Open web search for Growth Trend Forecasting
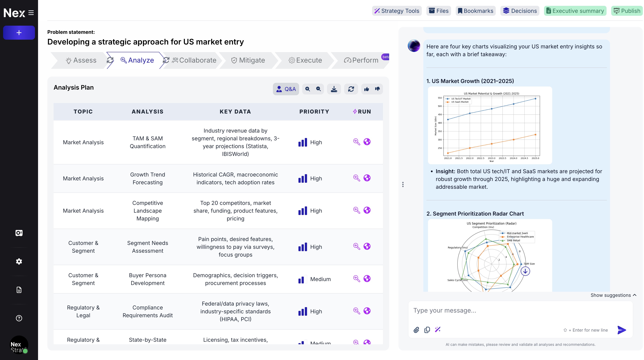The image size is (644, 360). click(367, 178)
